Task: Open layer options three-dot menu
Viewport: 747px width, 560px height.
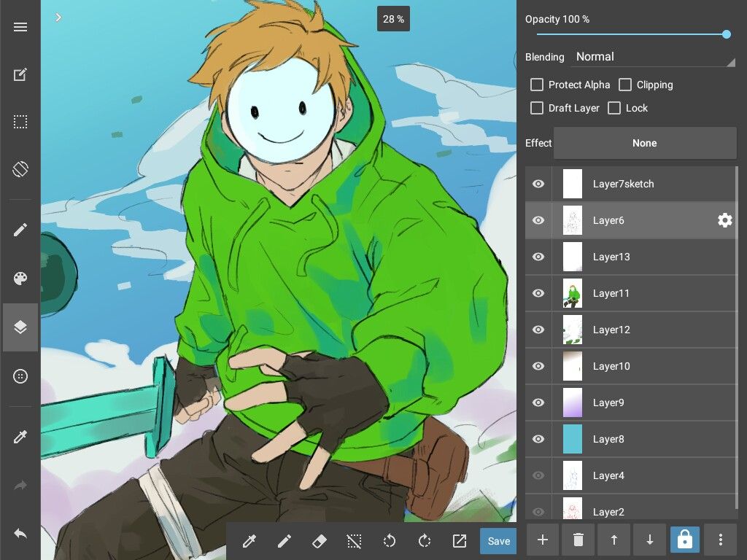Action: [720, 540]
